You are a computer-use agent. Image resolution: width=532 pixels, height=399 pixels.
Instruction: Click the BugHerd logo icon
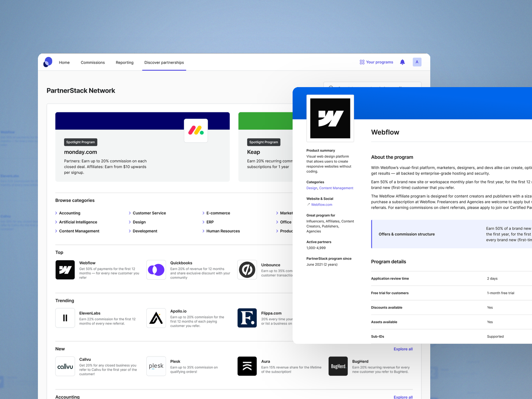[x=338, y=366]
